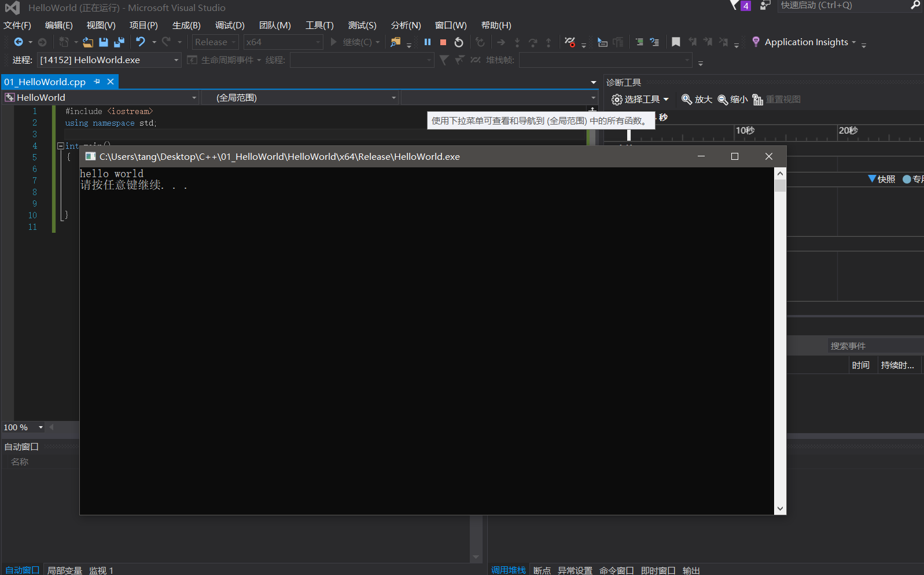Screen dimensions: 924x575
Task: Click the Navigate Backward arrow icon
Action: click(19, 42)
